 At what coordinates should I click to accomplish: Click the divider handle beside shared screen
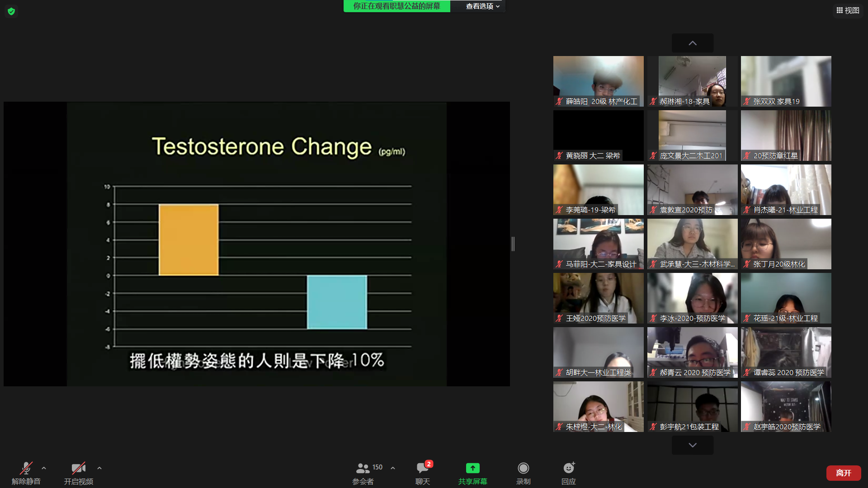pos(513,244)
